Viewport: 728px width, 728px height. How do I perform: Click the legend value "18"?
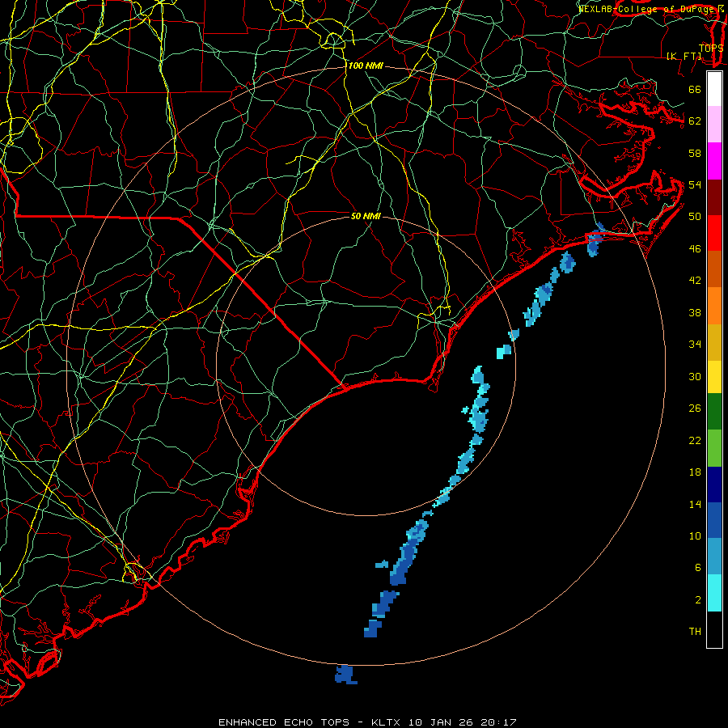(695, 472)
